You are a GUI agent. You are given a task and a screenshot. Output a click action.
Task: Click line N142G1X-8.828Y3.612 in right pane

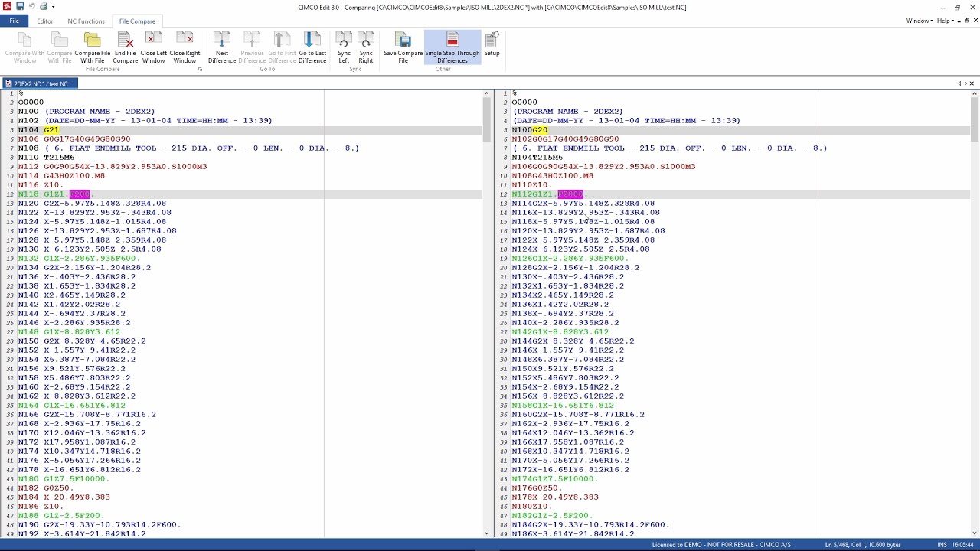560,332
